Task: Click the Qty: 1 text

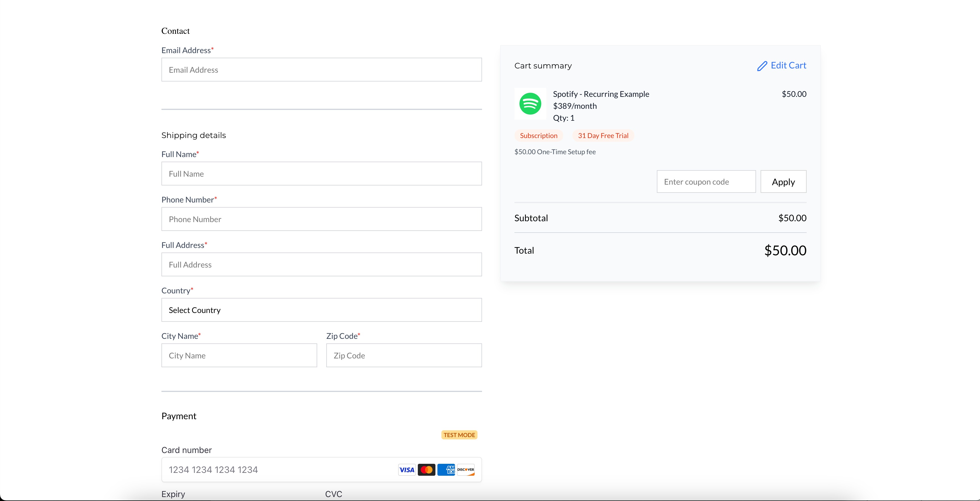Action: pos(563,118)
